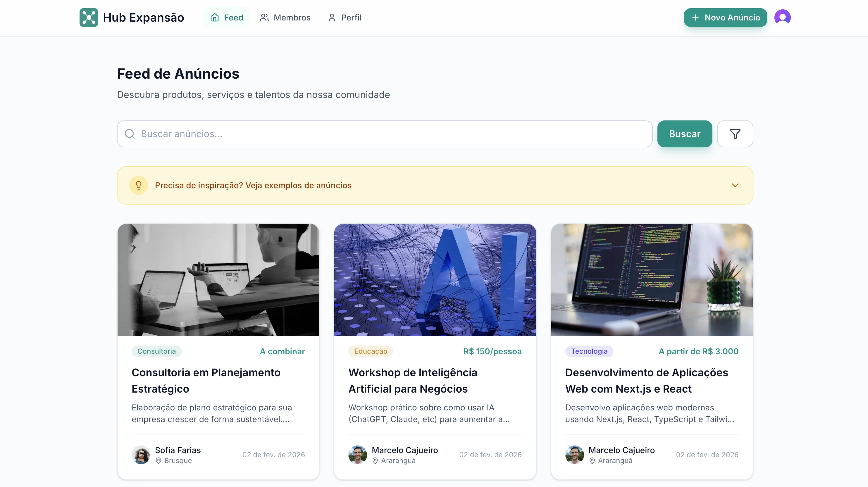Expand the anúncio examples banner chevron

click(735, 185)
